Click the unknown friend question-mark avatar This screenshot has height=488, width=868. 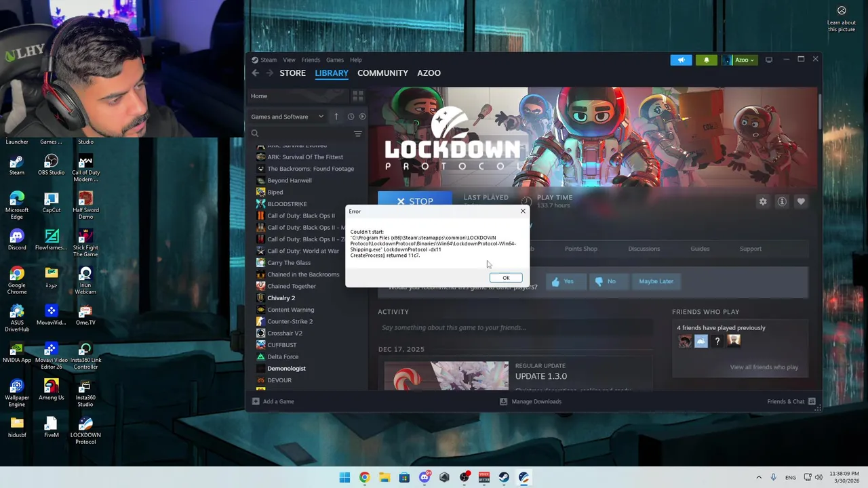tap(717, 342)
